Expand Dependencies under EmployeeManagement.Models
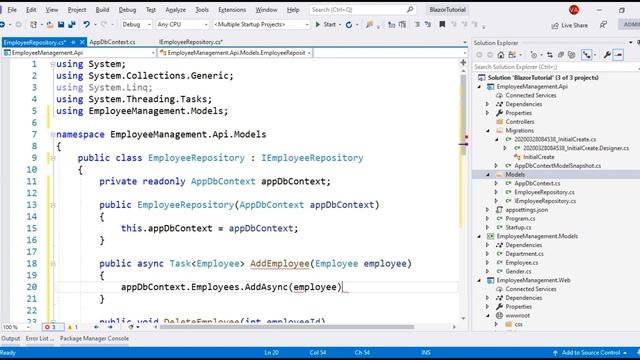This screenshot has width=640, height=360. click(488, 245)
